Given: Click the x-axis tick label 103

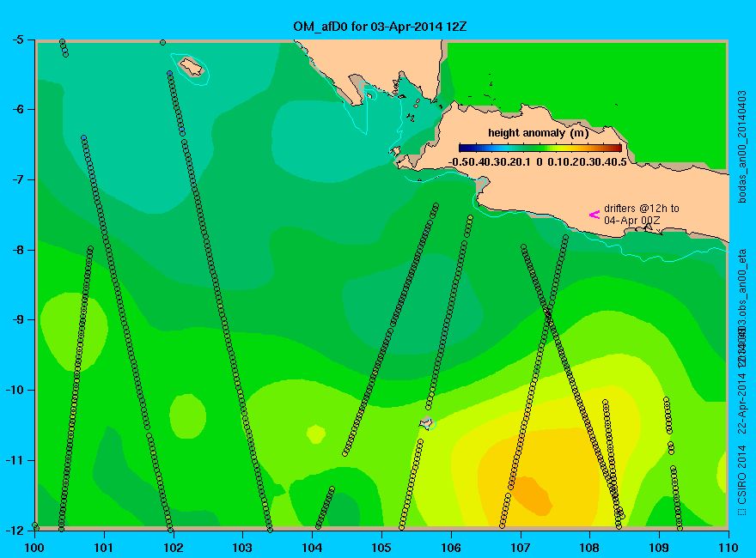Looking at the screenshot, I should point(242,548).
